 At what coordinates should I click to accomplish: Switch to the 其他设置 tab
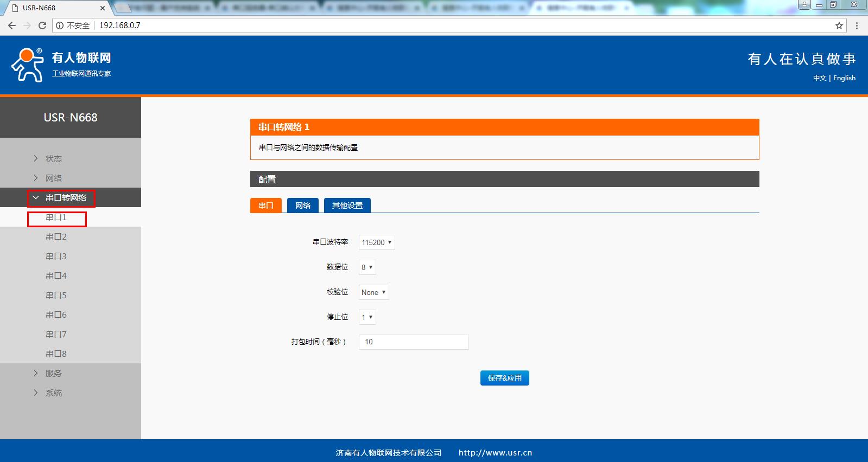pos(347,206)
